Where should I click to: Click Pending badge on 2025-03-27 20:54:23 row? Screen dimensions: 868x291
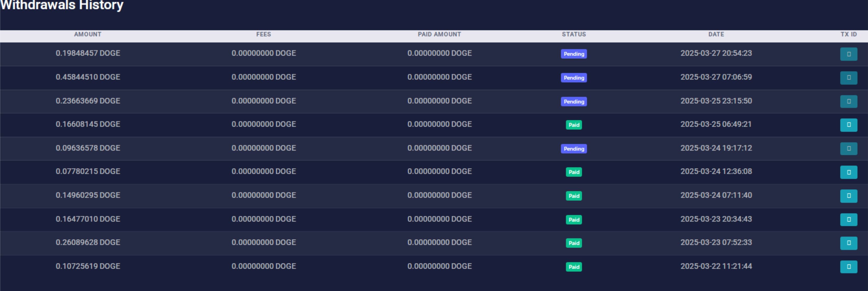(x=574, y=54)
